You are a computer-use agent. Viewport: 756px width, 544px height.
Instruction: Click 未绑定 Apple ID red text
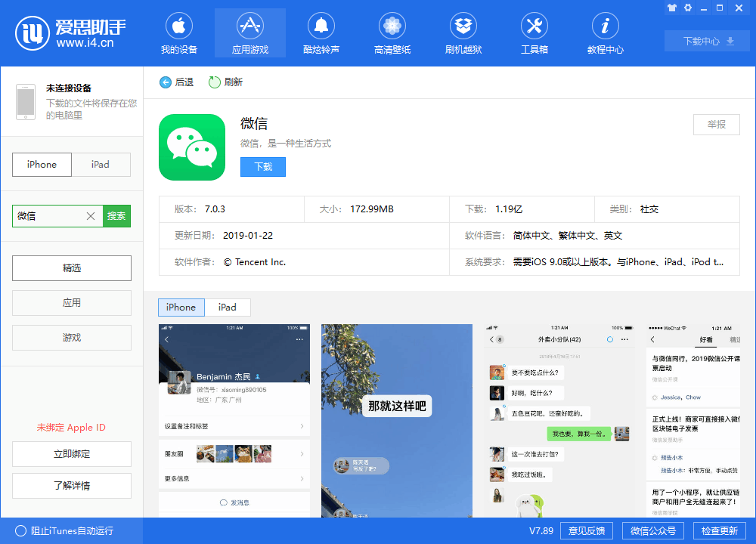click(71, 428)
